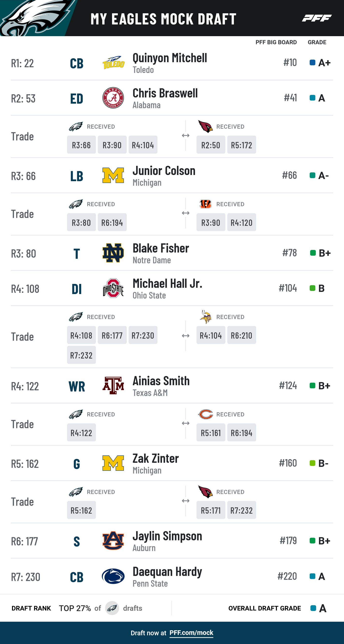Click the R2:50 traded pick chip
Screen dimensions: 344x644
pos(211,145)
